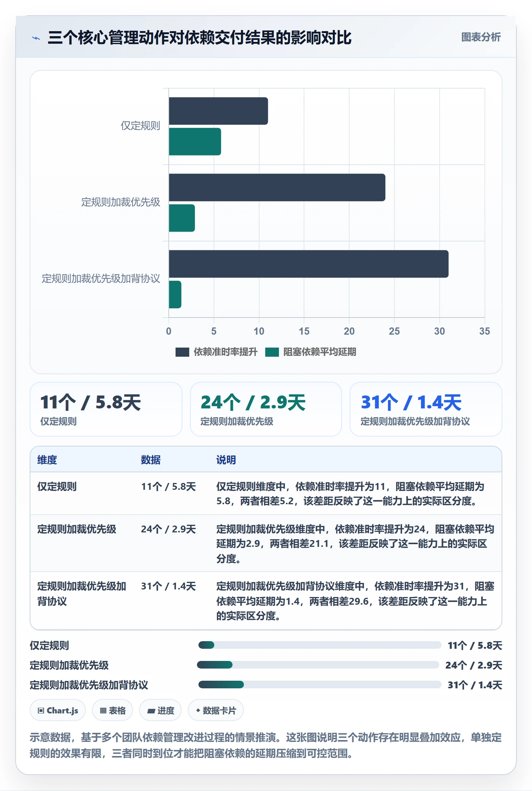532x791 pixels.
Task: Click the 说明 column header
Action: (x=226, y=460)
